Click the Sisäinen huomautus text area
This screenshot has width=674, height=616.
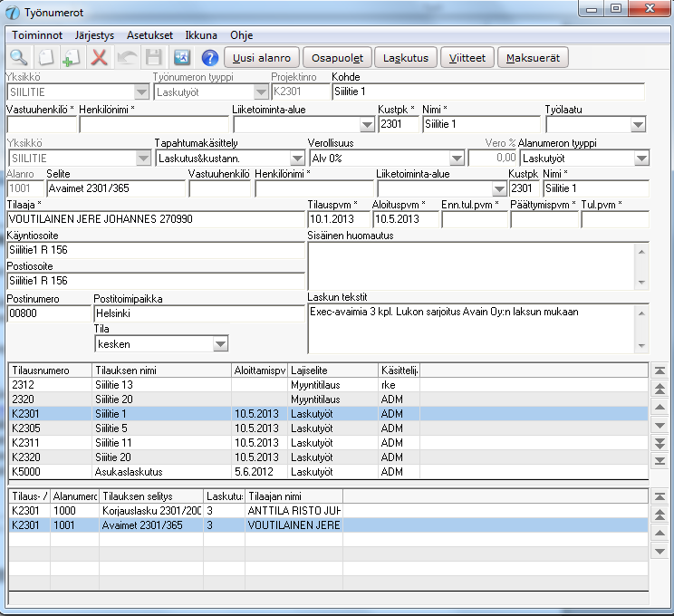click(x=472, y=266)
